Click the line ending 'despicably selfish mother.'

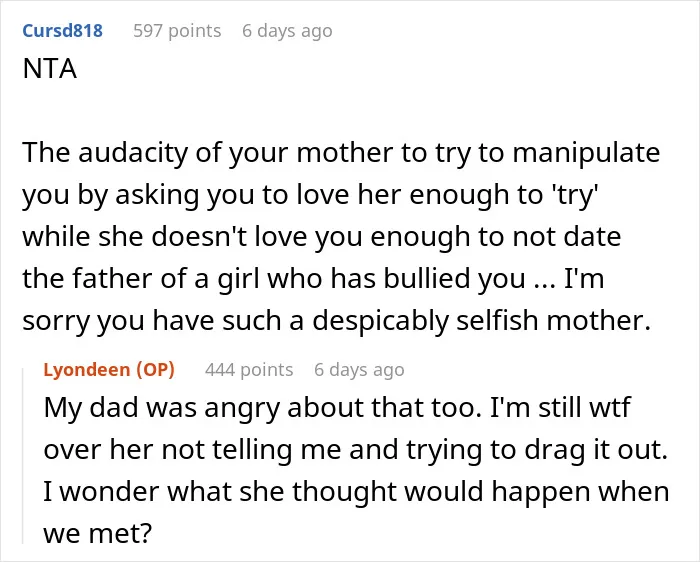[x=337, y=321]
